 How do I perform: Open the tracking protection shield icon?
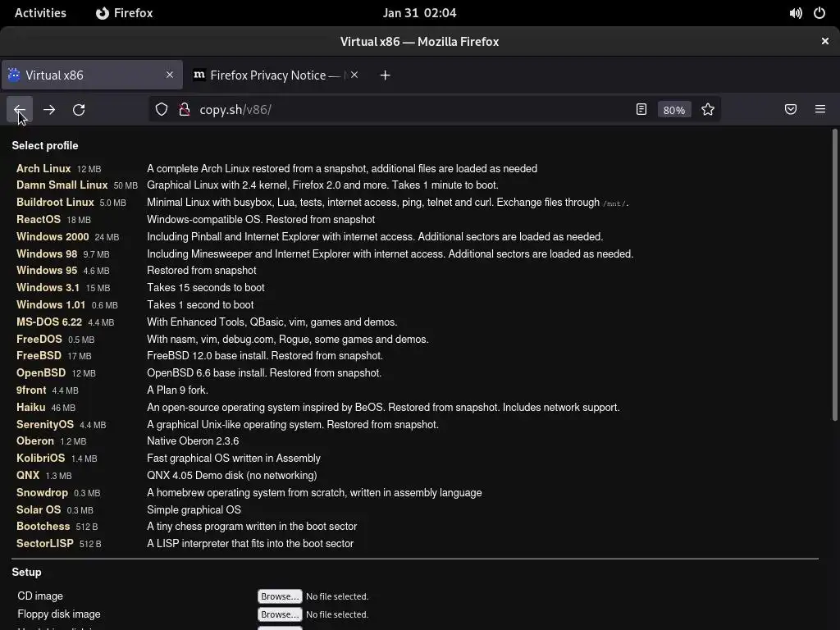click(162, 110)
